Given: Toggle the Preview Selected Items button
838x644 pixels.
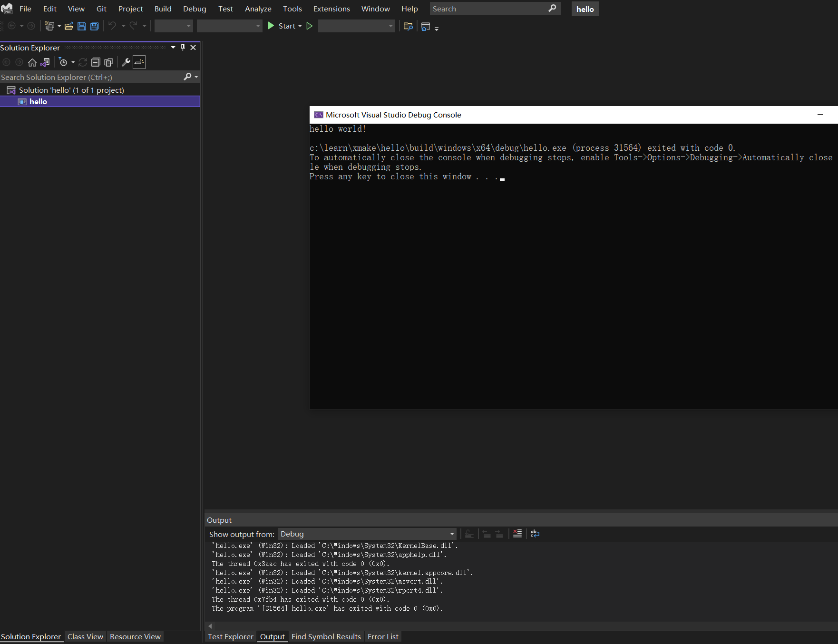Looking at the screenshot, I should point(139,62).
